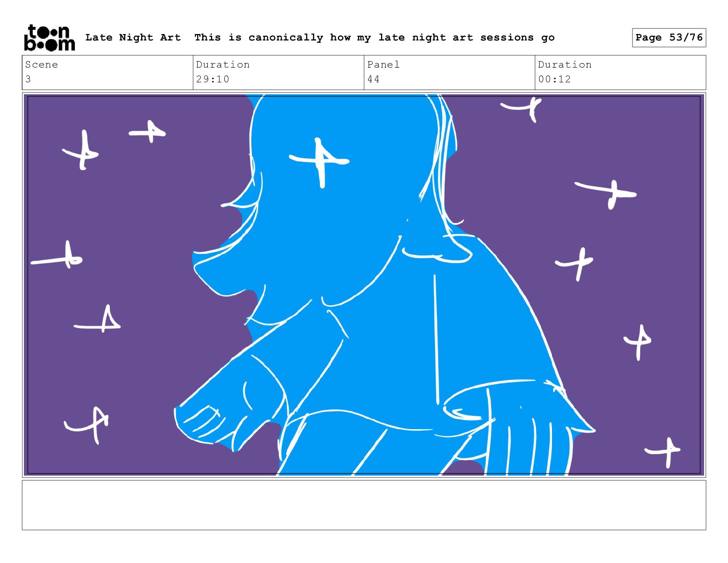Click the empty notes box below the panel
The image size is (728, 563).
[364, 505]
